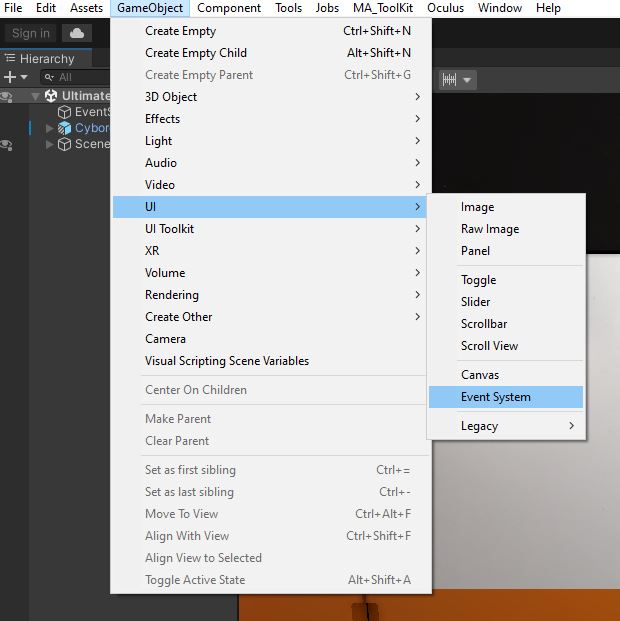Open the UI Toolkit submenu
This screenshot has width=620, height=621.
(270, 229)
